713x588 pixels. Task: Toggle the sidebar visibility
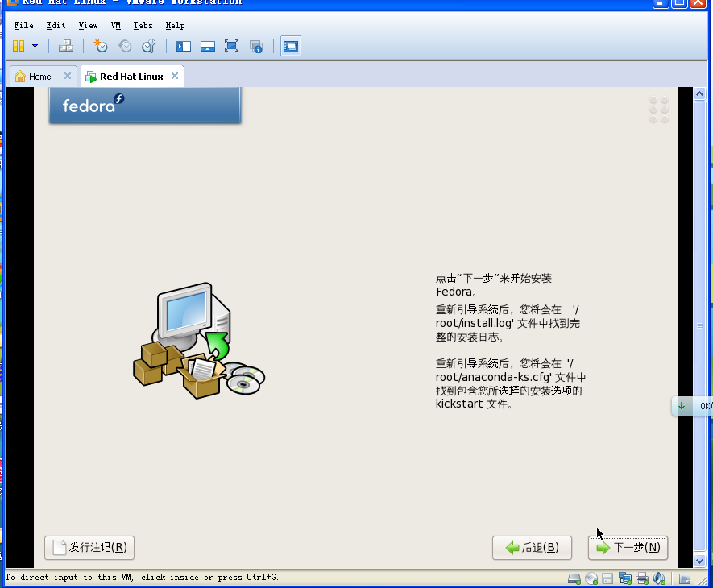[x=183, y=46]
